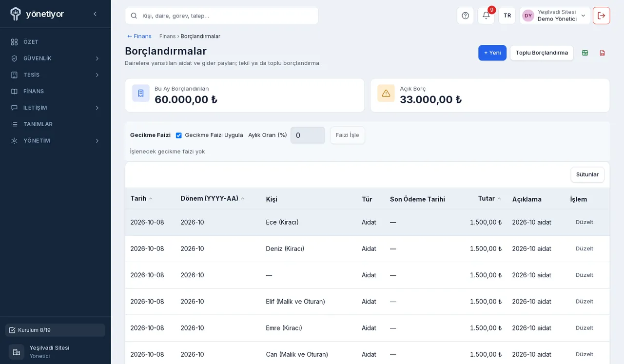Image resolution: width=624 pixels, height=364 pixels.
Task: Click the Finans breadcrumb
Action: coord(167,36)
